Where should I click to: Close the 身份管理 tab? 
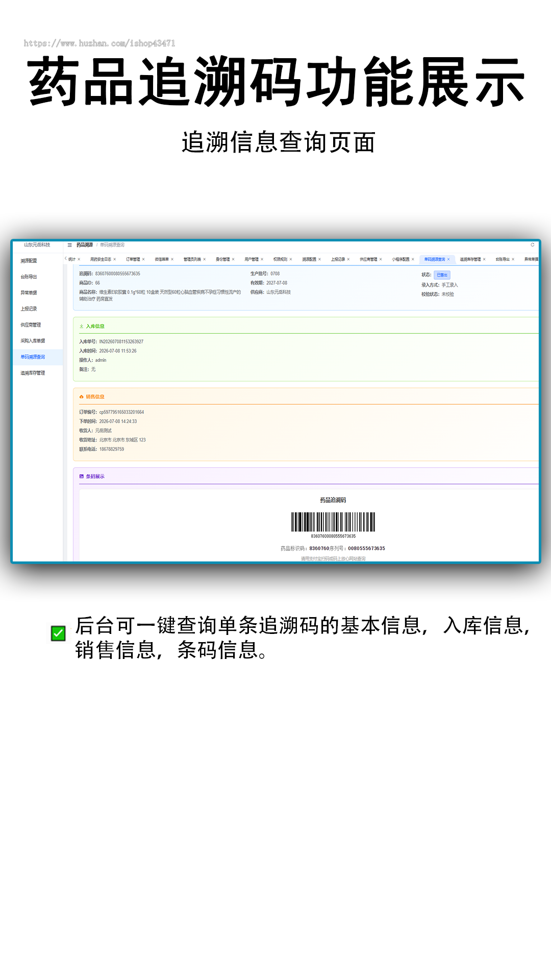point(233,259)
